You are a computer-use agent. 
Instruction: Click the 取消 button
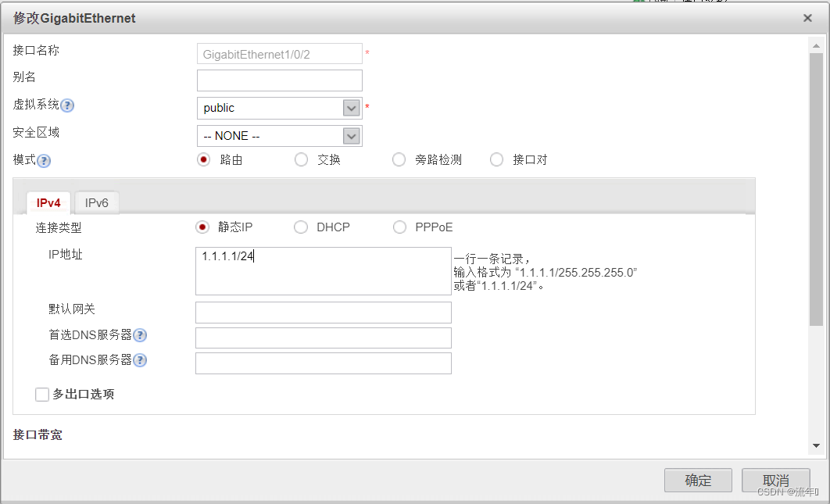point(775,481)
